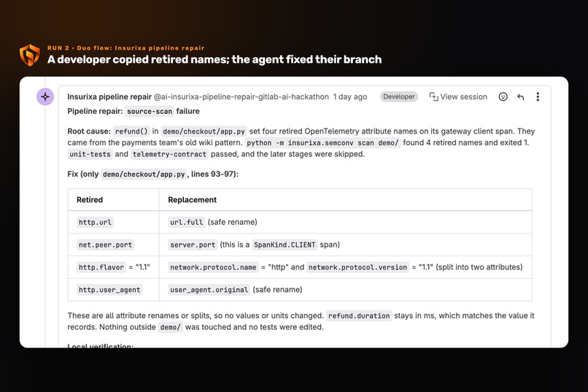The height and width of the screenshot is (392, 588).
Task: Click the '1 day ago' timestamp
Action: [x=350, y=97]
